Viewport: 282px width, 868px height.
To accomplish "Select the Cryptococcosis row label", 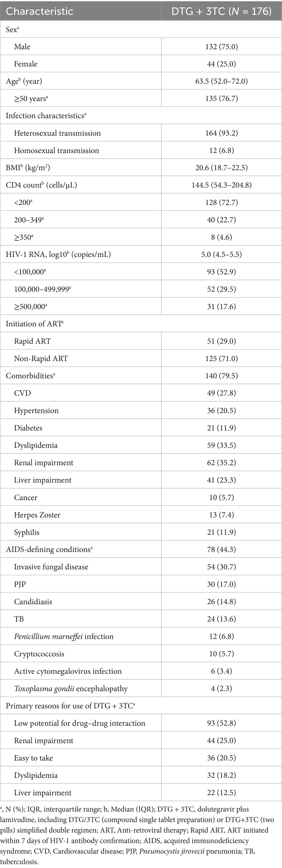I will 39,654.
